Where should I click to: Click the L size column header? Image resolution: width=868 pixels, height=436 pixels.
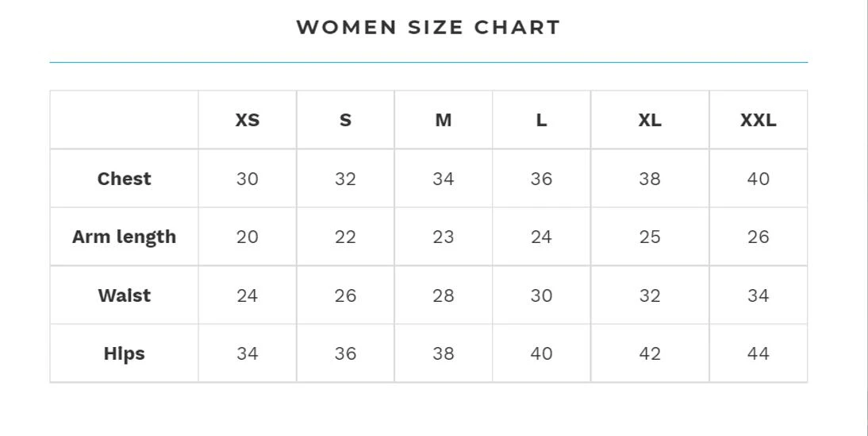coord(541,120)
